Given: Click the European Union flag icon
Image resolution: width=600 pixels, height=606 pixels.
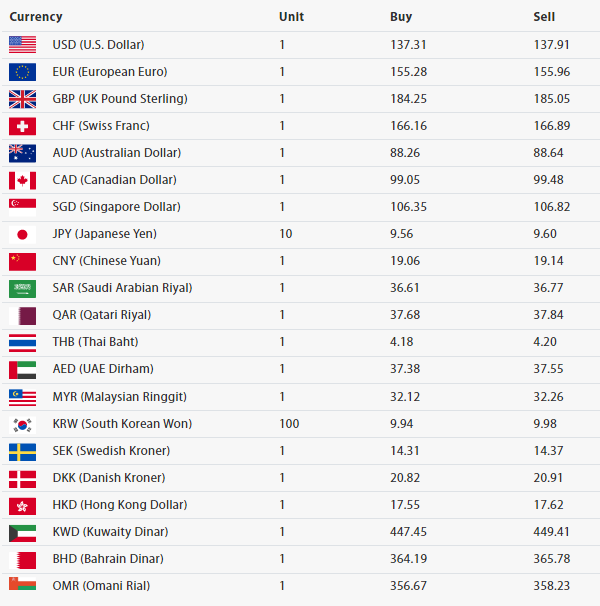Looking at the screenshot, I should pos(22,72).
